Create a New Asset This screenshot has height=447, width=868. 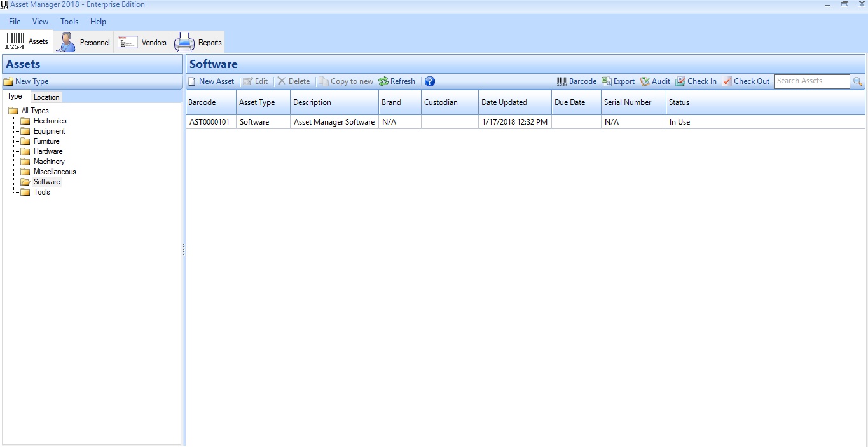[210, 81]
